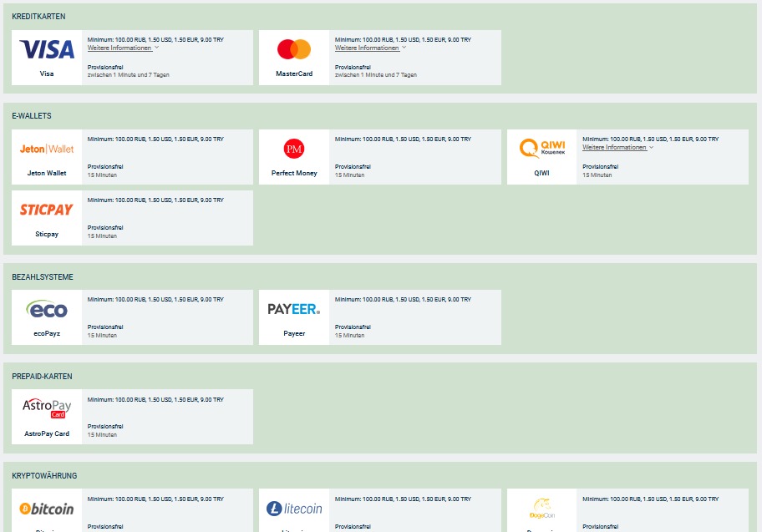Click Provisionsfrei in the Jeton Wallet card

105,167
